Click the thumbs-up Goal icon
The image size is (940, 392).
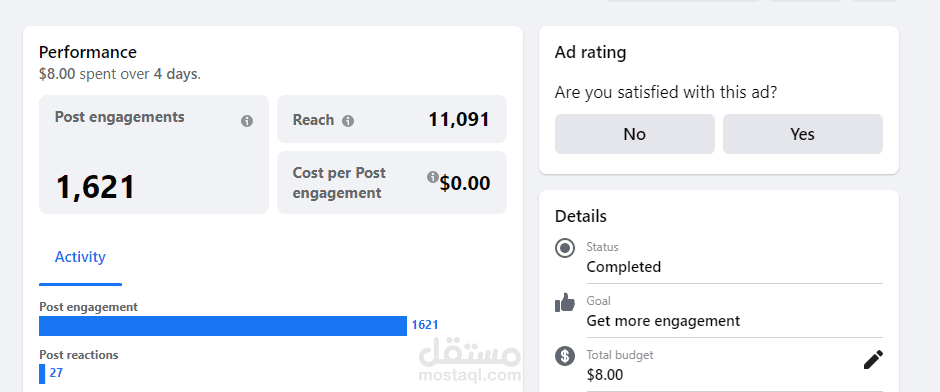tap(565, 303)
